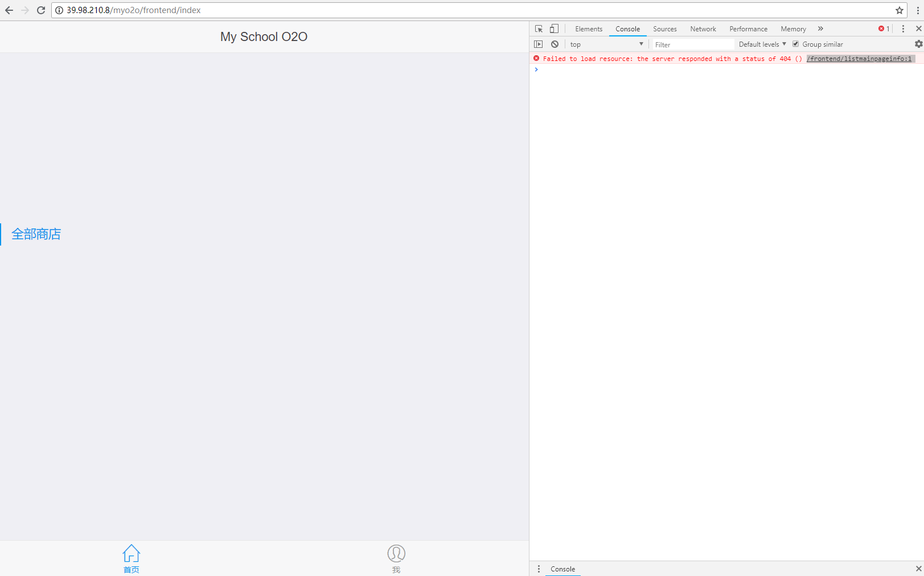Click the browser forward arrow
The width and height of the screenshot is (924, 576).
click(x=25, y=10)
